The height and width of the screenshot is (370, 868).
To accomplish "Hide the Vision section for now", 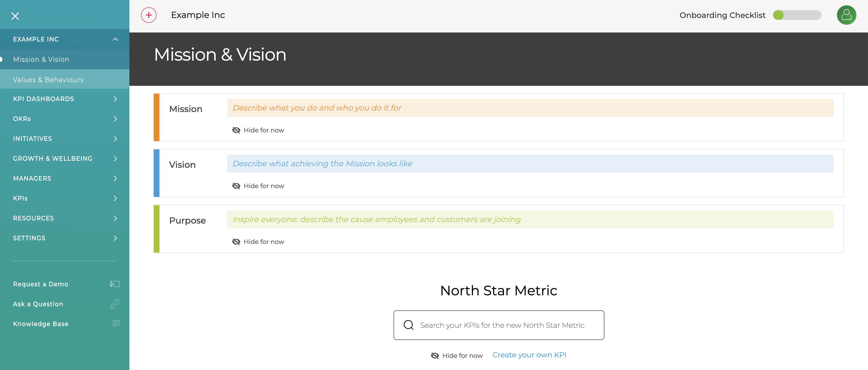I will [264, 185].
